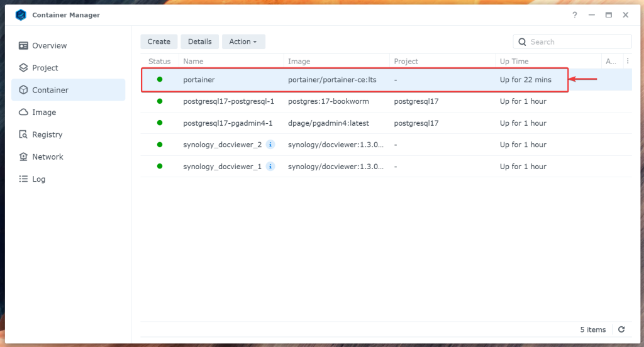Image resolution: width=644 pixels, height=347 pixels.
Task: View the Log section
Action: [x=68, y=179]
